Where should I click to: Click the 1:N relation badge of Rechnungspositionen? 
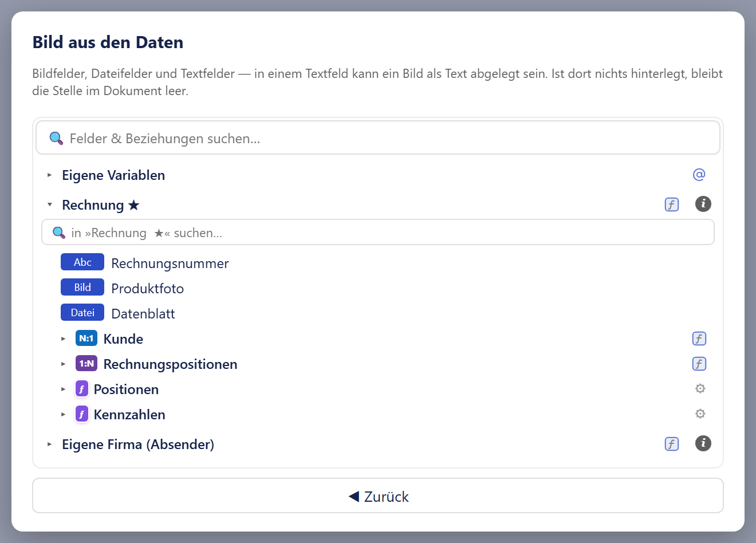pos(86,364)
